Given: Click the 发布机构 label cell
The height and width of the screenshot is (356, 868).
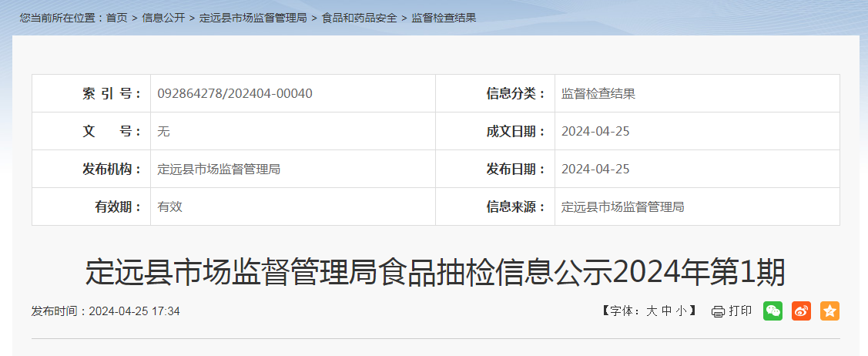Looking at the screenshot, I should coord(92,169).
